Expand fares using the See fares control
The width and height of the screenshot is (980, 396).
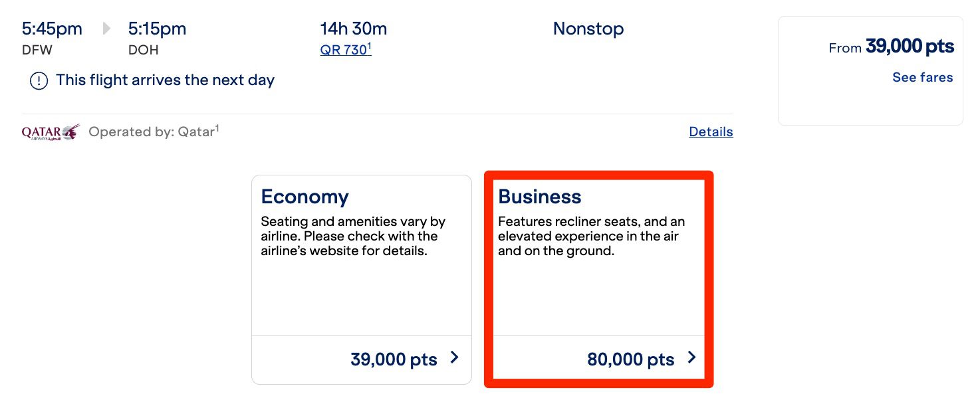pyautogui.click(x=923, y=77)
